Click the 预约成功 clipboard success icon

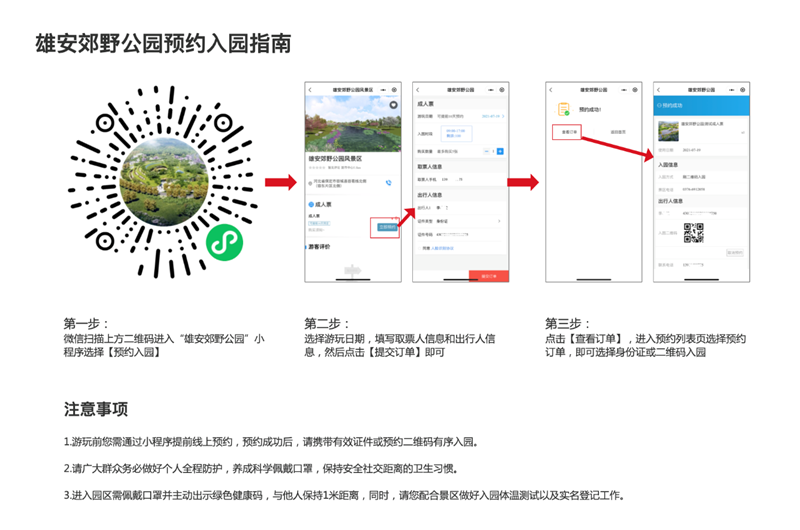(x=563, y=109)
